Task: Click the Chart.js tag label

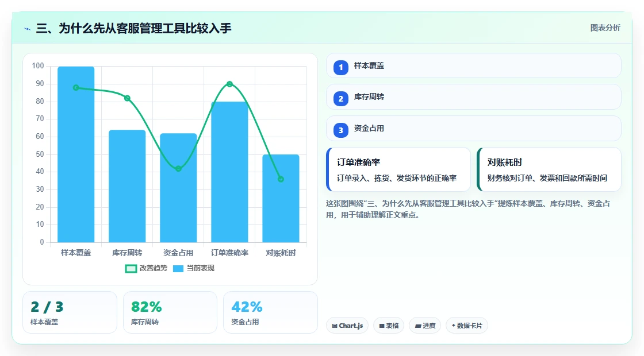Action: click(351, 326)
